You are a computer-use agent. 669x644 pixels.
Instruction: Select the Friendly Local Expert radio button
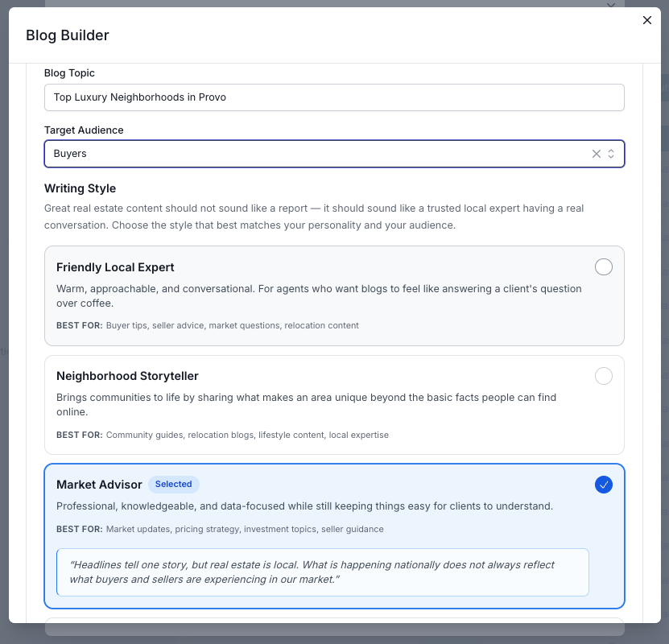tap(603, 267)
